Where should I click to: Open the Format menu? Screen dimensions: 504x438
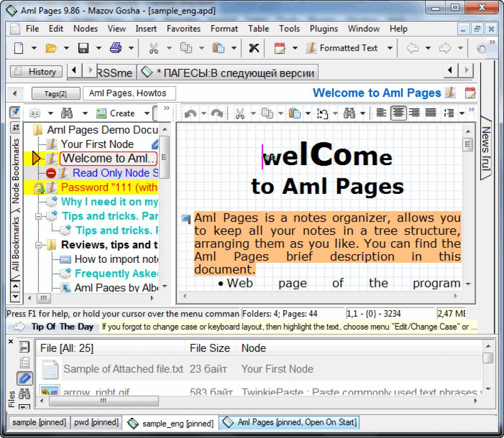224,29
